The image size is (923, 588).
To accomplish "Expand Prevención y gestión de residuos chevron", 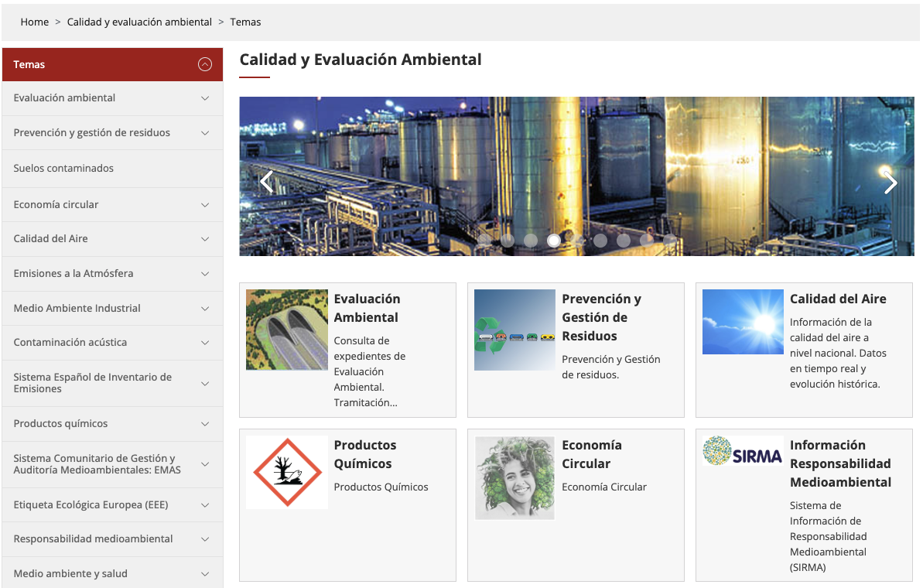I will click(205, 133).
